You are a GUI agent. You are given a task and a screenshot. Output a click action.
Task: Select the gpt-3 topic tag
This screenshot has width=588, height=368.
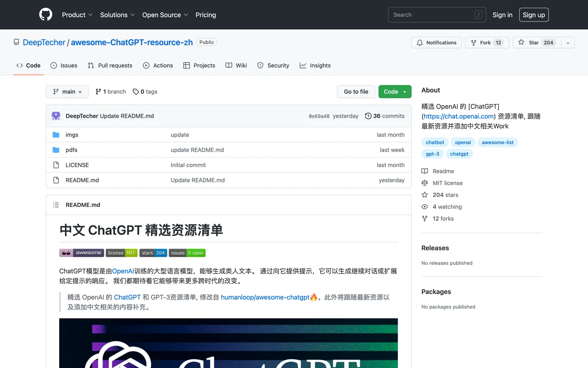432,154
